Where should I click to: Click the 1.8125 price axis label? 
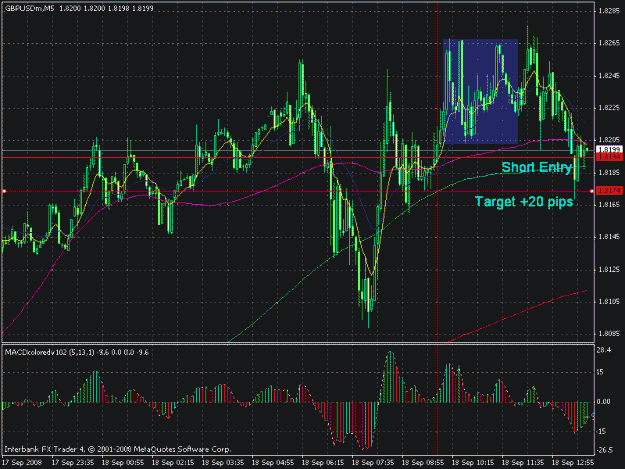click(x=609, y=269)
